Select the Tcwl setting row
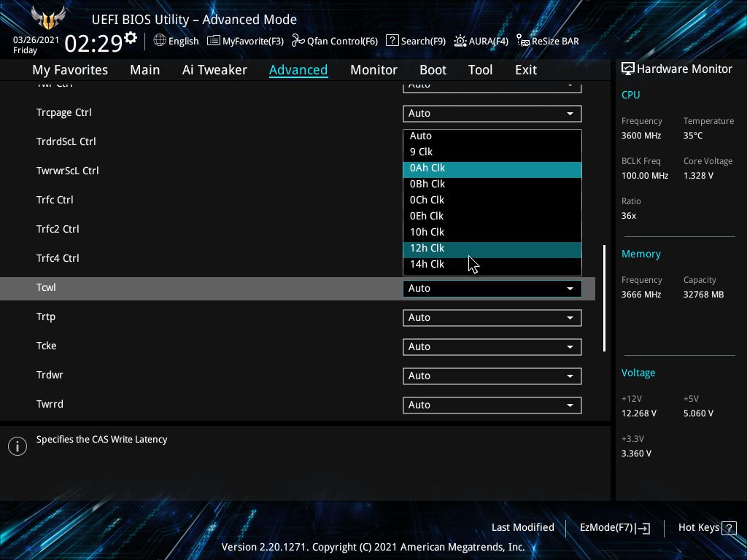 [298, 289]
